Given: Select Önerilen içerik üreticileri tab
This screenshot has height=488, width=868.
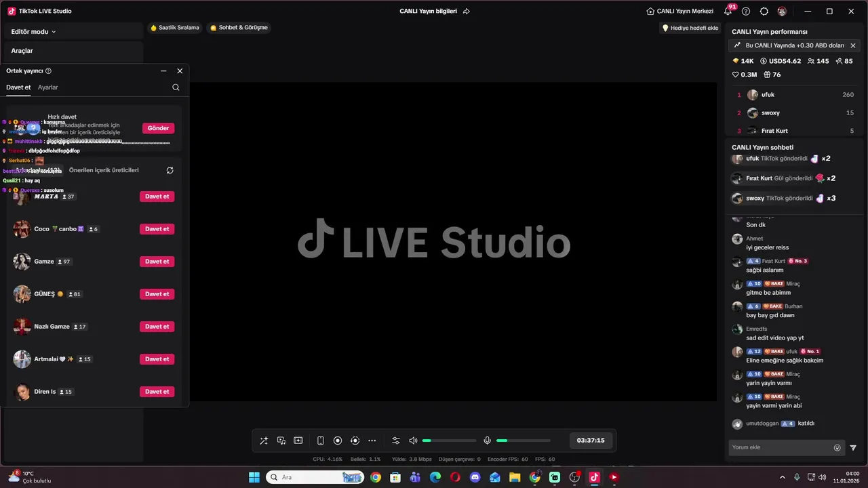Looking at the screenshot, I should 104,170.
